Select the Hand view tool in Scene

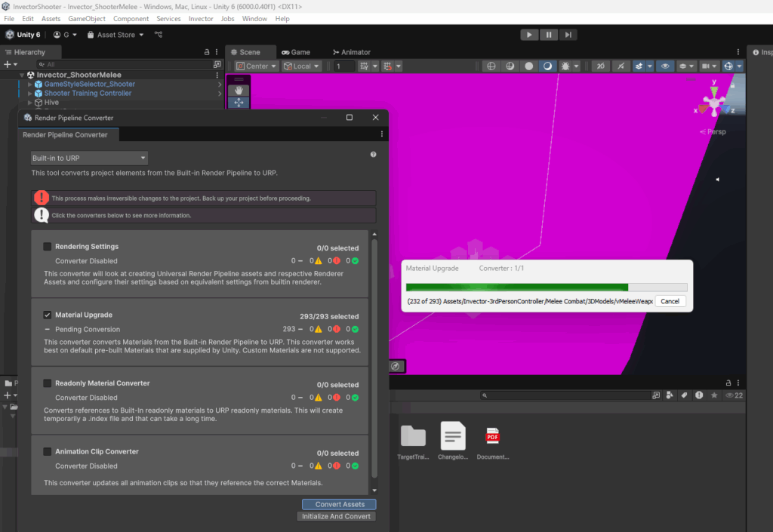(239, 90)
